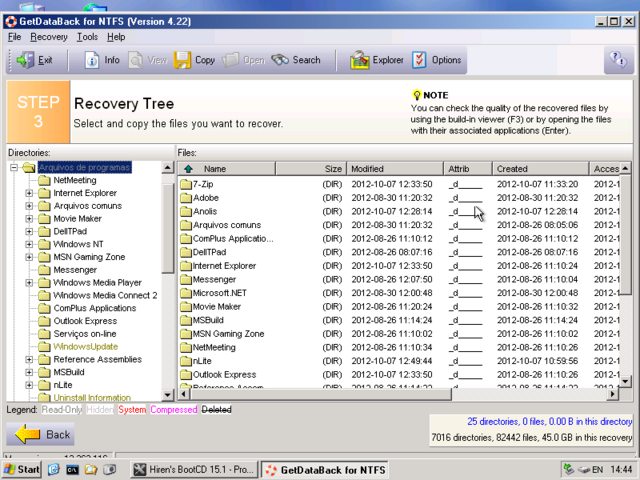Viewport: 640px width, 480px height.
Task: Select the 7-Zip folder icon
Action: point(186,184)
